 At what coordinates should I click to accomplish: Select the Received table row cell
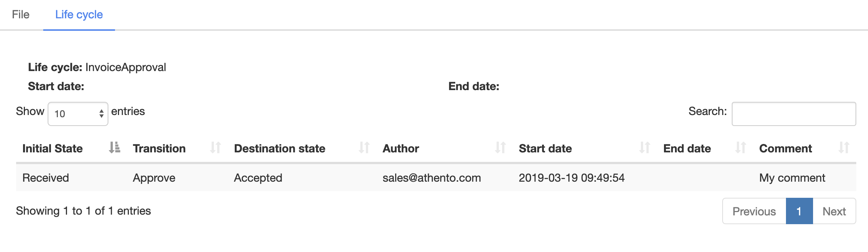[x=46, y=178]
